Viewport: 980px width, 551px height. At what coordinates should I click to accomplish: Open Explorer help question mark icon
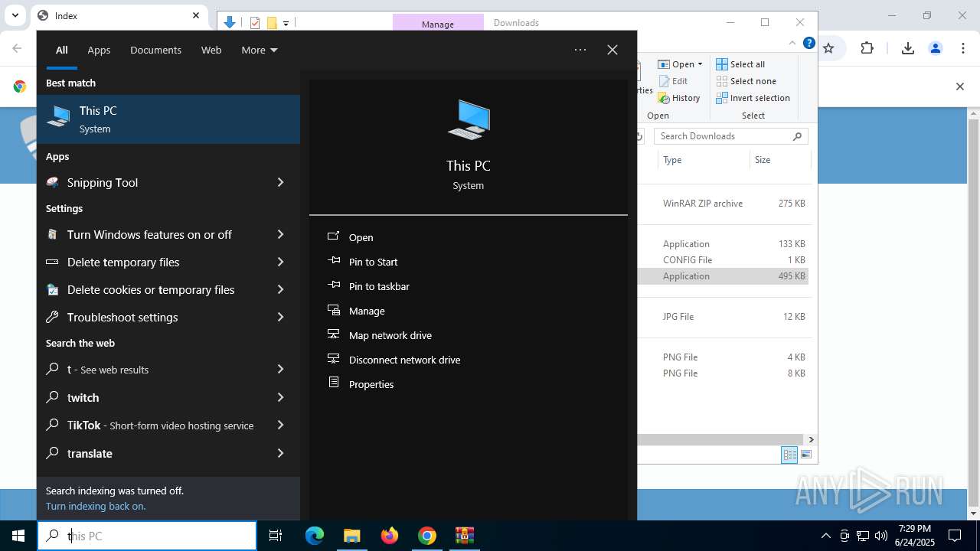pyautogui.click(x=808, y=44)
